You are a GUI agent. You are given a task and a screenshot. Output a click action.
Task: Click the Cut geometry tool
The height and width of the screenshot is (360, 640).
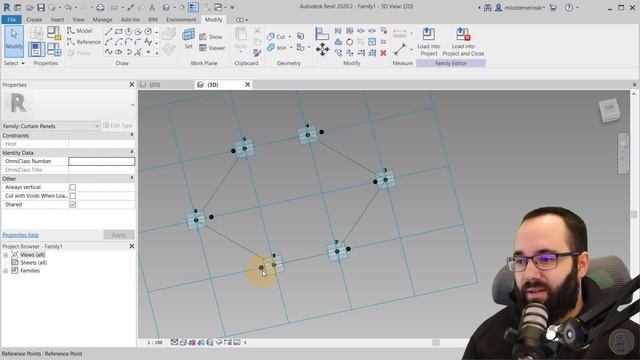pyautogui.click(x=276, y=37)
